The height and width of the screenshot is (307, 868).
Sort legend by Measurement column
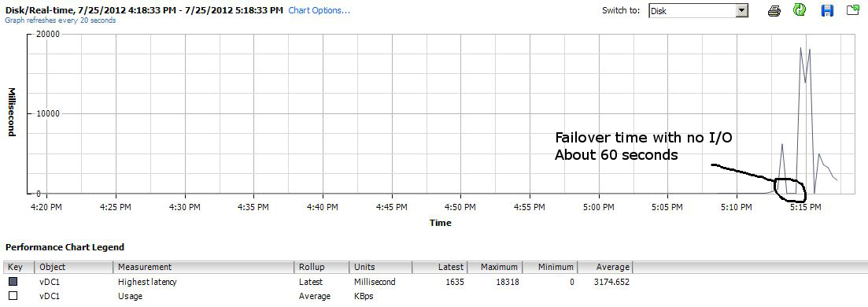[204, 267]
